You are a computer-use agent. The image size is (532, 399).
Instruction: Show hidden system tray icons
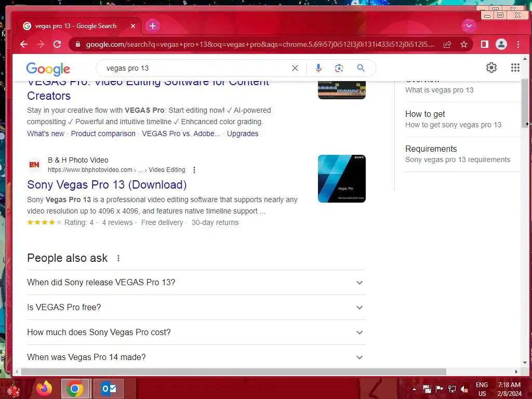414,389
